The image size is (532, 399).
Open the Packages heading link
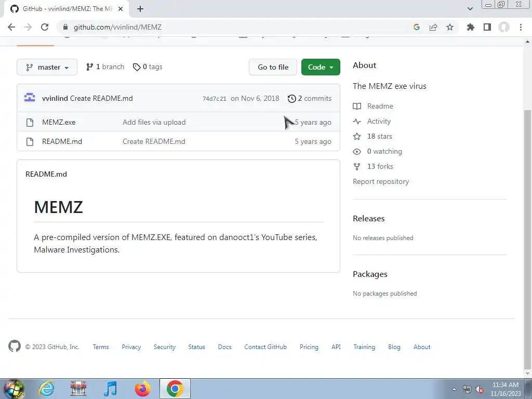pos(370,274)
